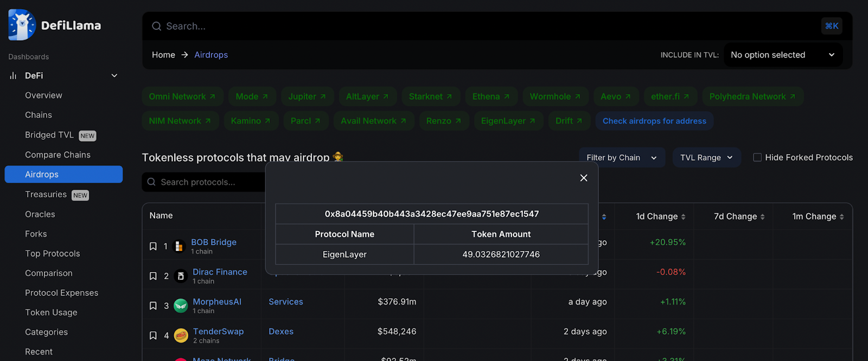Screen dimensions: 868x361
Task: Click the magnifier icon in Search protocols box
Action: pos(151,182)
